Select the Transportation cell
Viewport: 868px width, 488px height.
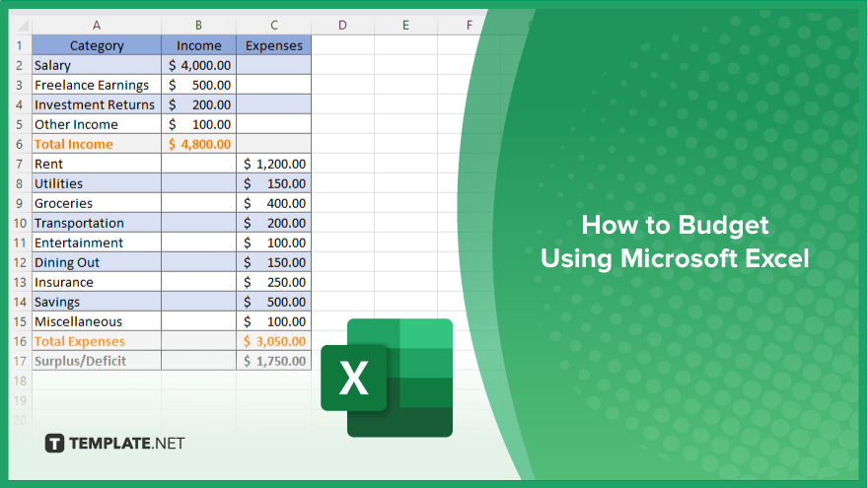(x=97, y=223)
